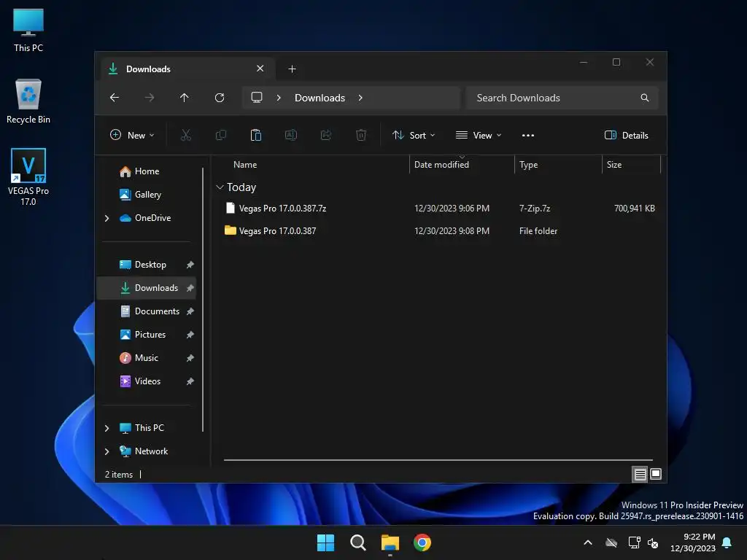Viewport: 747px width, 560px height.
Task: Unpin Pictures from quick access
Action: point(190,335)
